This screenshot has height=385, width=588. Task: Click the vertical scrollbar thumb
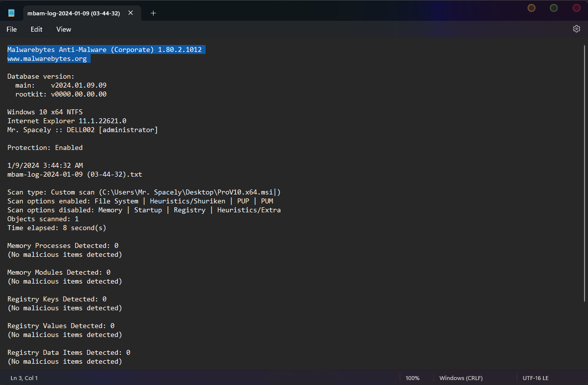[x=584, y=173]
